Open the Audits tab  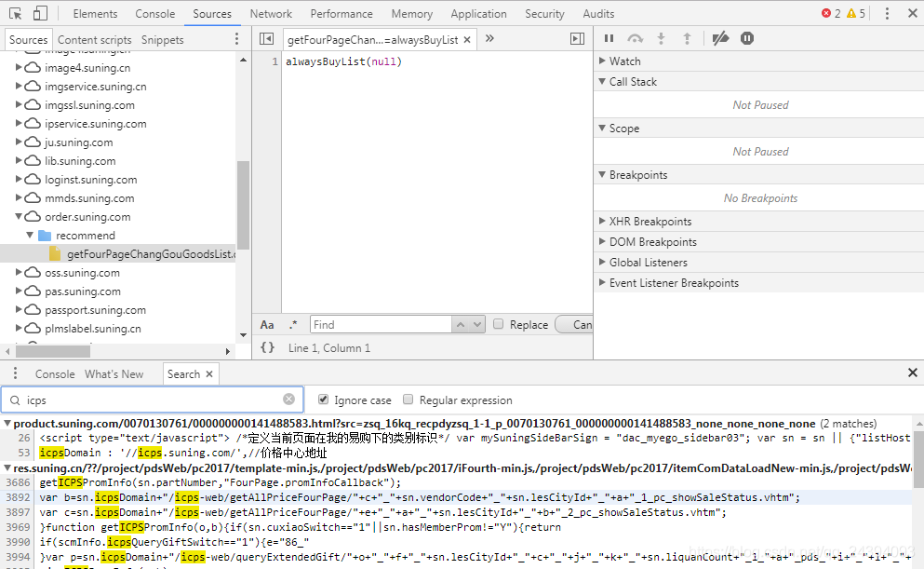[598, 14]
